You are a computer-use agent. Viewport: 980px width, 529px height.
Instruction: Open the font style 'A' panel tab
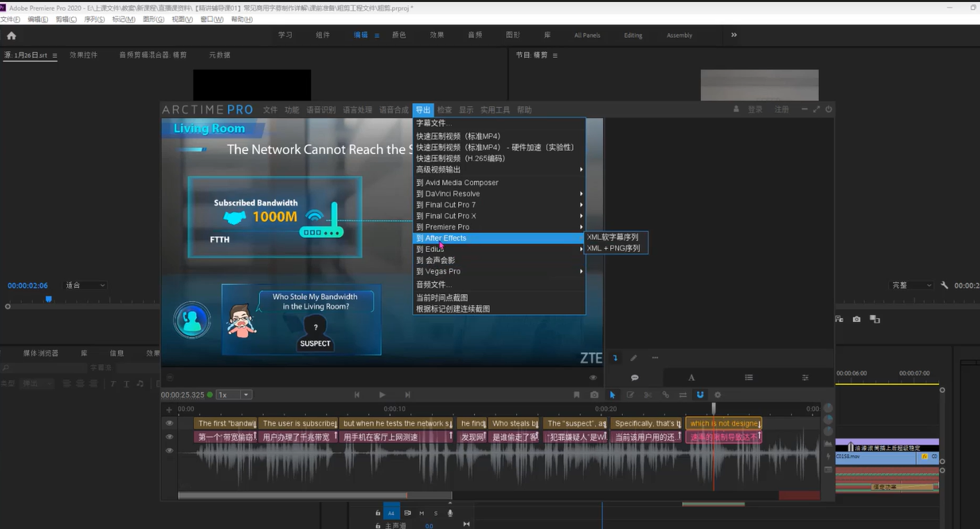pyautogui.click(x=691, y=377)
